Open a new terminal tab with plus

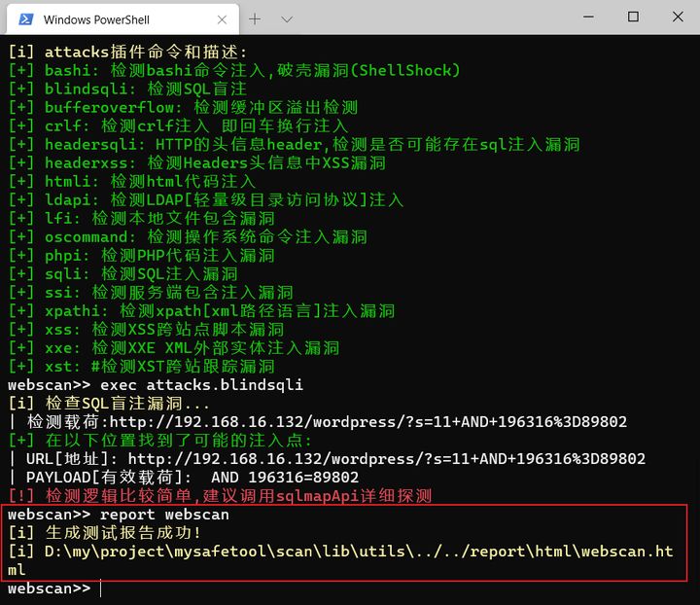(x=255, y=19)
